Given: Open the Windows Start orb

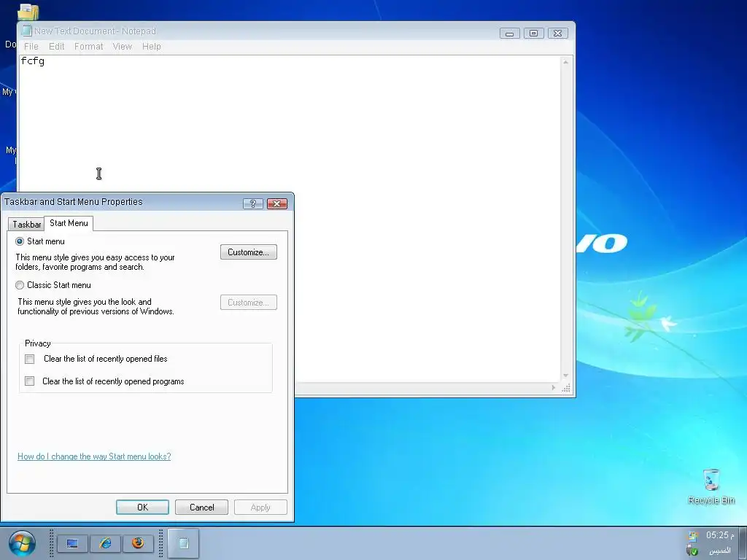Looking at the screenshot, I should click(22, 543).
